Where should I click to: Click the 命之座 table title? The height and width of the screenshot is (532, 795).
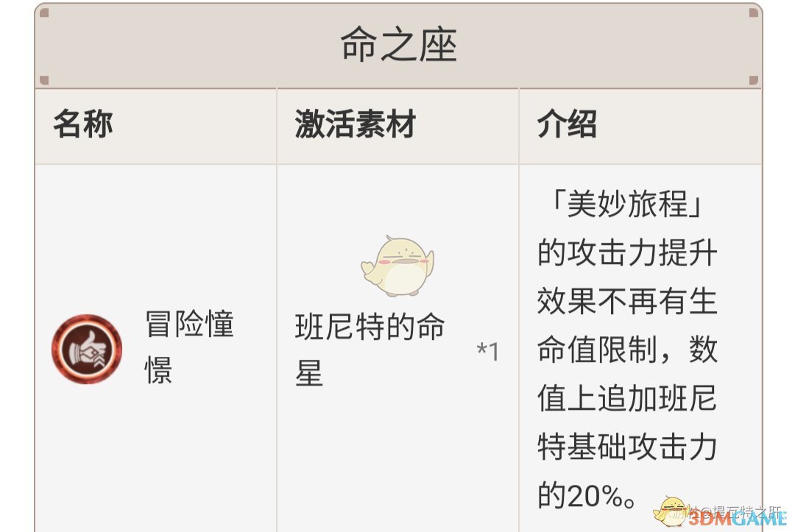[x=398, y=46]
